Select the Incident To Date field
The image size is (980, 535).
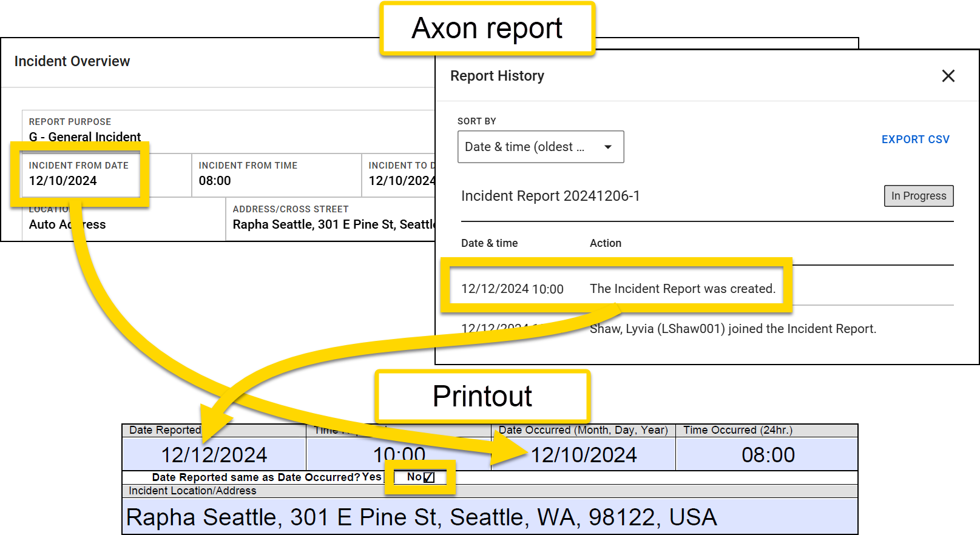pyautogui.click(x=400, y=175)
